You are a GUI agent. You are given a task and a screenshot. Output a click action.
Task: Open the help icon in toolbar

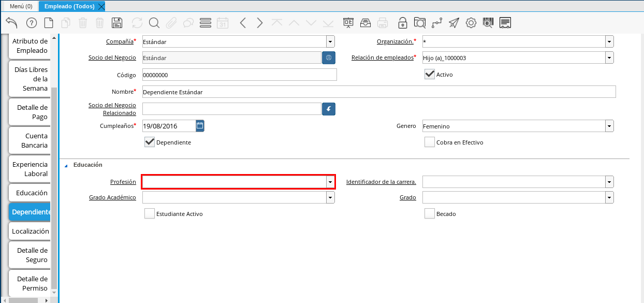(31, 23)
